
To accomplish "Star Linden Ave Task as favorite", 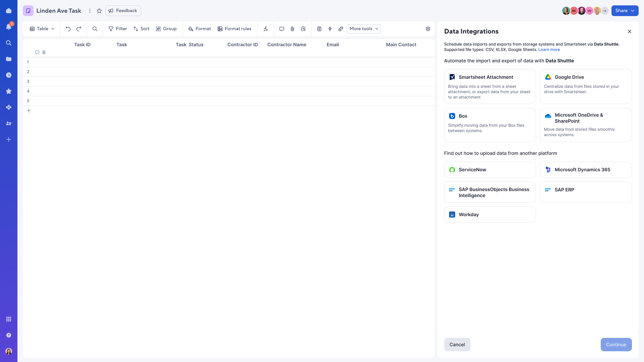I will [x=99, y=11].
